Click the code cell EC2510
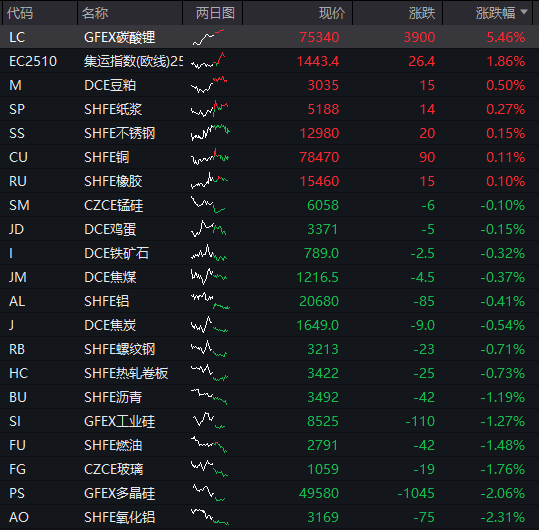The height and width of the screenshot is (530, 539). (33, 61)
